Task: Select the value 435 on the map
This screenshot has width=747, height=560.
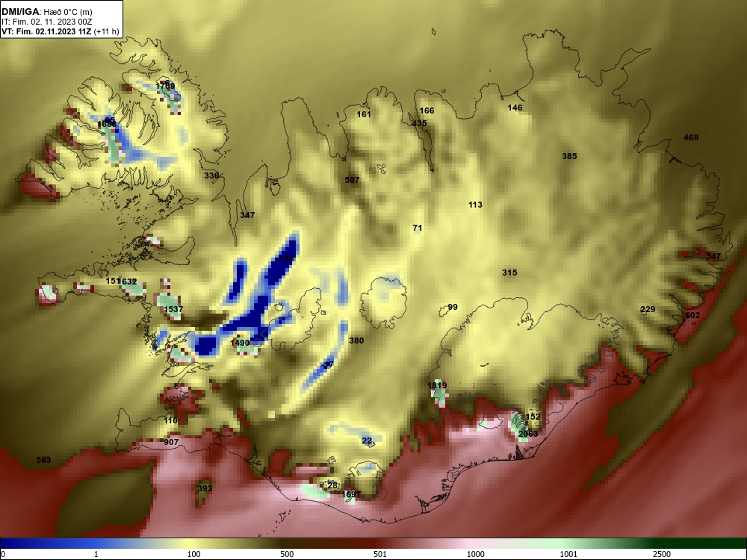Action: tap(419, 123)
